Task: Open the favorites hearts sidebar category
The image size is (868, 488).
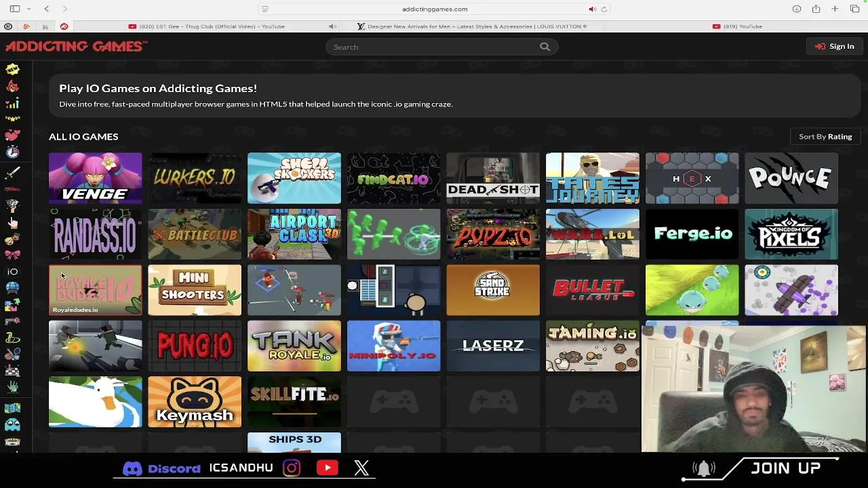Action: [x=12, y=136]
